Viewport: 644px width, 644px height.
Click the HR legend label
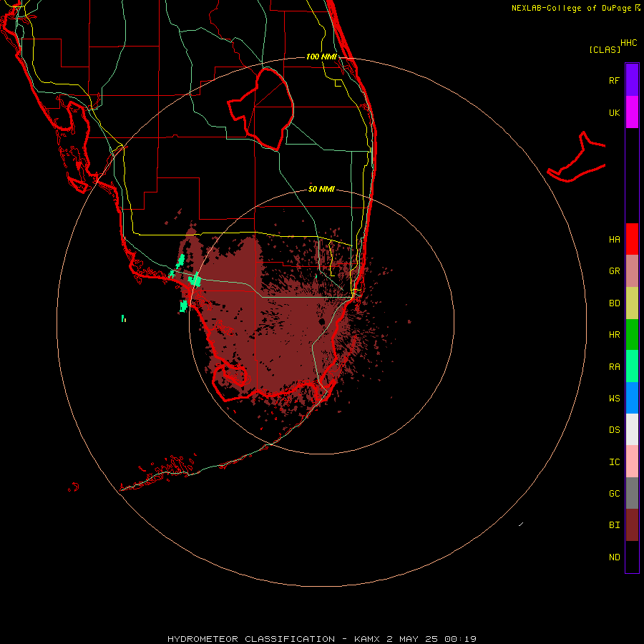click(x=614, y=335)
